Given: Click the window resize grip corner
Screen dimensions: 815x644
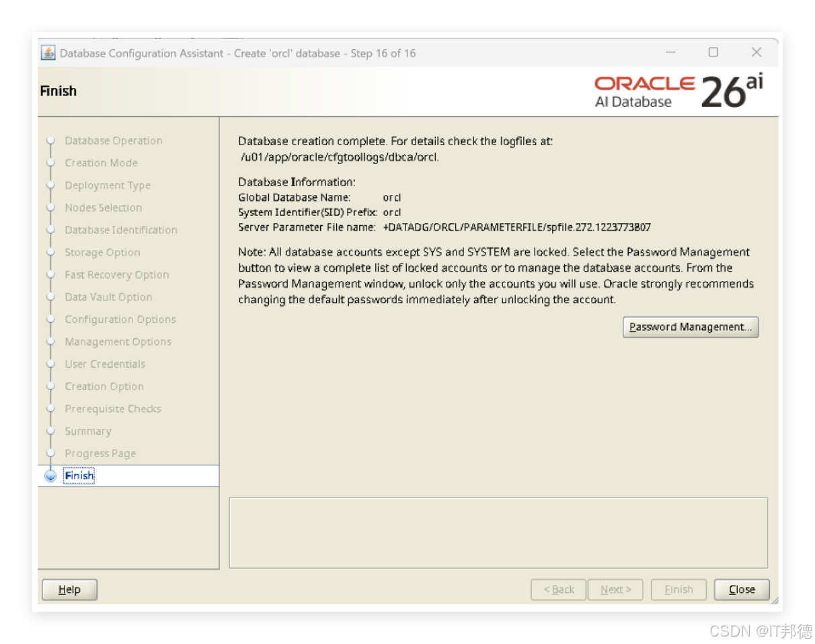Looking at the screenshot, I should (774, 600).
